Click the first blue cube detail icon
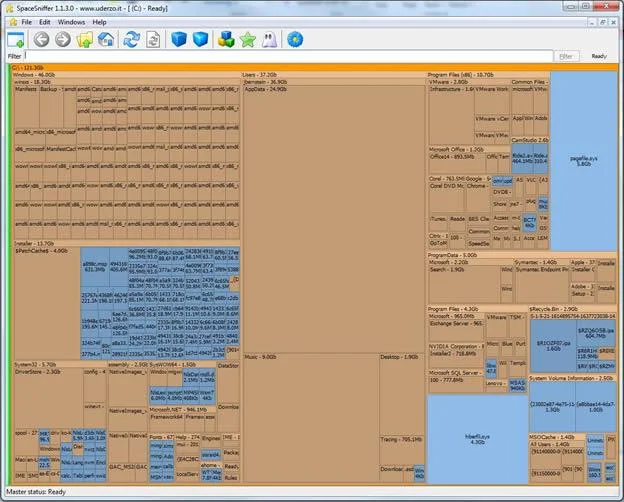Screen dimensions: 624x502 click(x=179, y=39)
